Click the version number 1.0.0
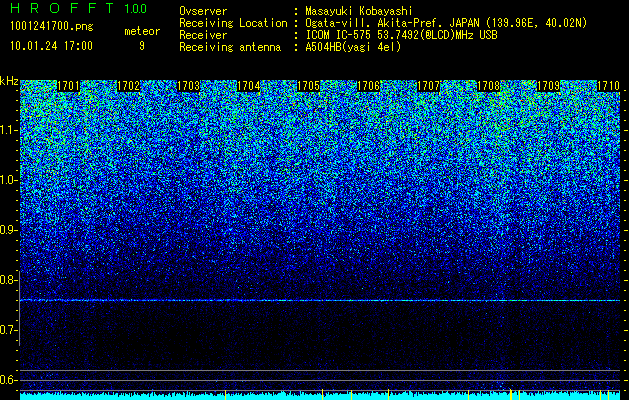 136,9
